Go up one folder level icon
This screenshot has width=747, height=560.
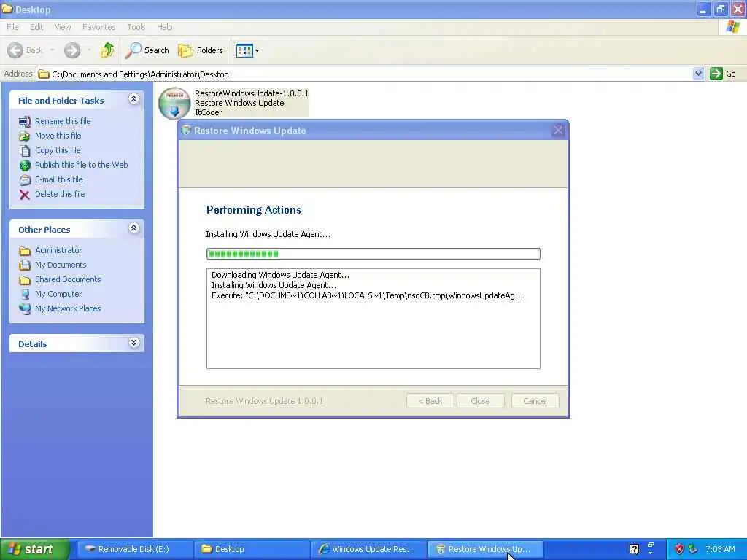(107, 50)
